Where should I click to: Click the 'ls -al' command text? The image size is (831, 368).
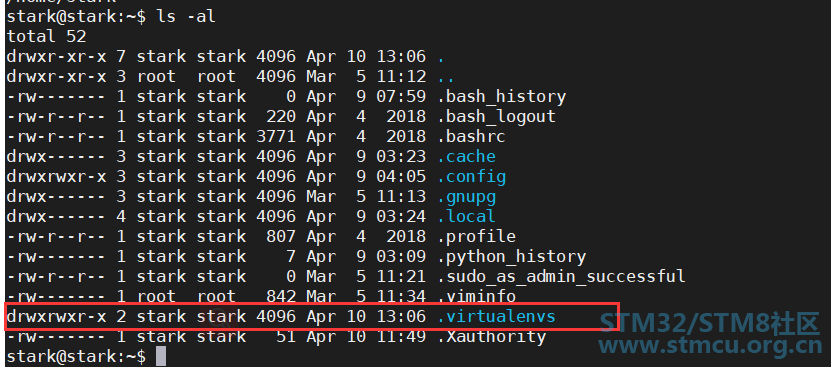click(185, 16)
